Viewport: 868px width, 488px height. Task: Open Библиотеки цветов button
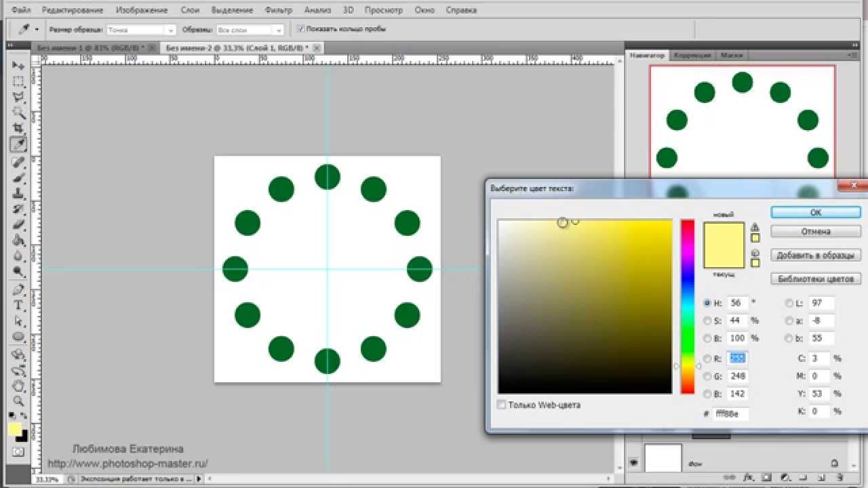pyautogui.click(x=816, y=279)
